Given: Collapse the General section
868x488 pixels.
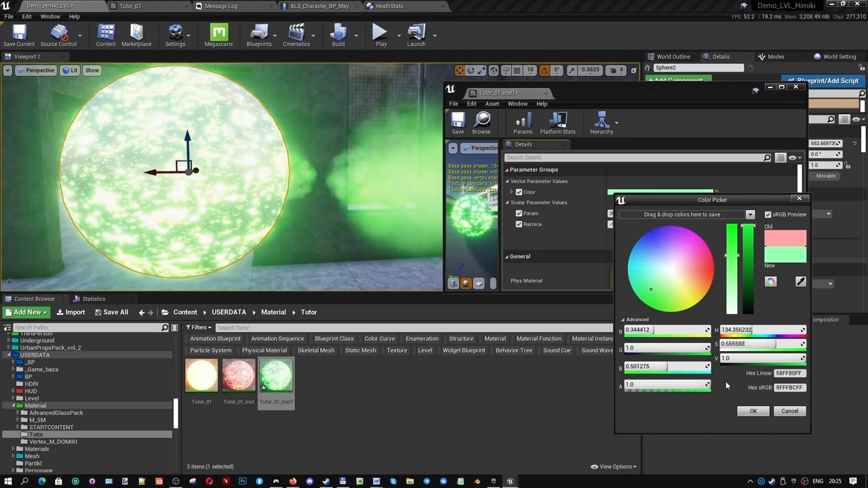Looking at the screenshot, I should pos(507,257).
